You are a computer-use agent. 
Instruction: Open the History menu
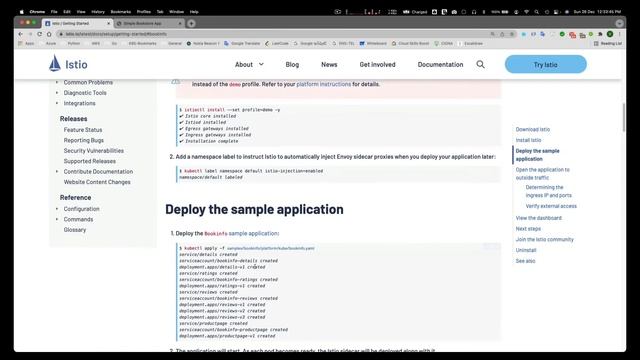pyautogui.click(x=98, y=12)
